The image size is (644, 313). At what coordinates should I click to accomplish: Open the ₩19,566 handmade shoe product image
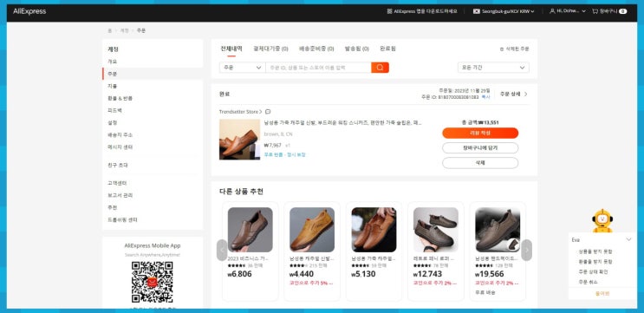(498, 230)
